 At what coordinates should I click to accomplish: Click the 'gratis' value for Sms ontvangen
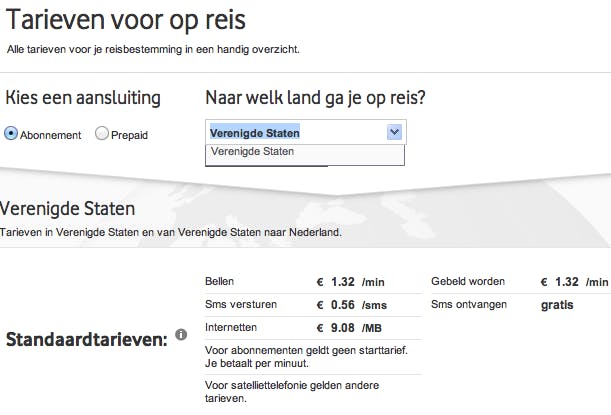tap(557, 304)
